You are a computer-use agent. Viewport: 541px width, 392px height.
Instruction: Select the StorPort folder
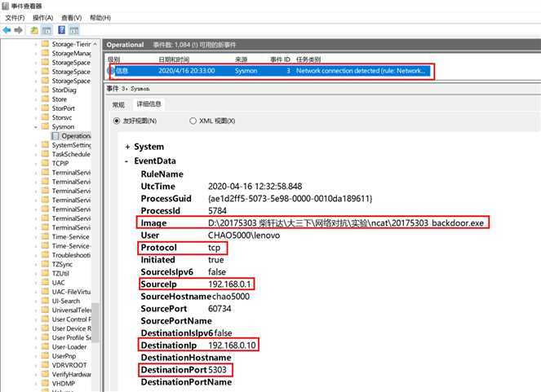click(64, 108)
